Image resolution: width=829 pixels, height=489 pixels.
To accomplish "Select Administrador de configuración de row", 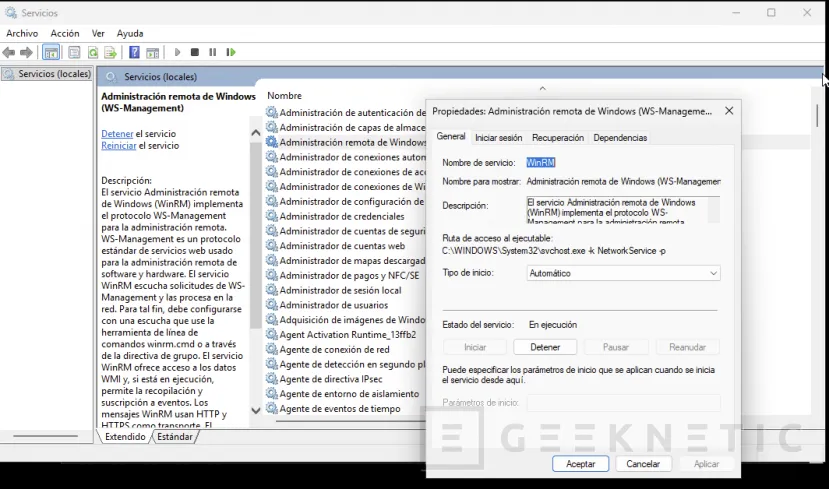I will [346, 201].
